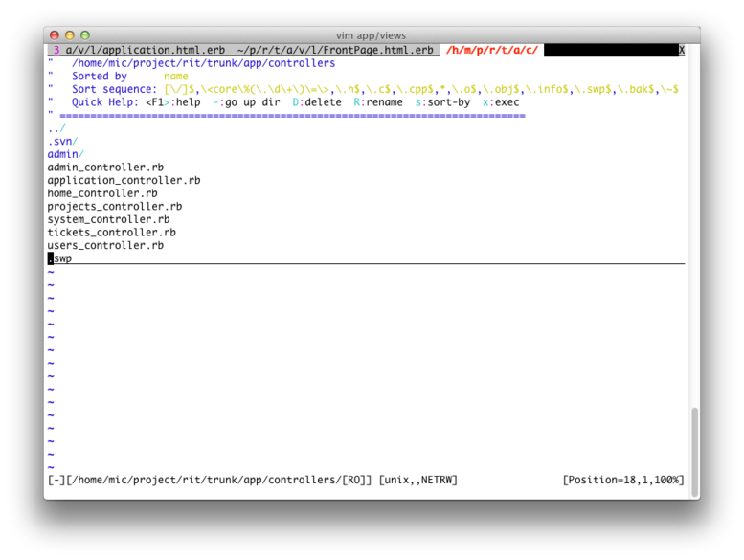Switch to the a/v/l/application.html.erb tab
The image size is (744, 560).
pyautogui.click(x=146, y=50)
